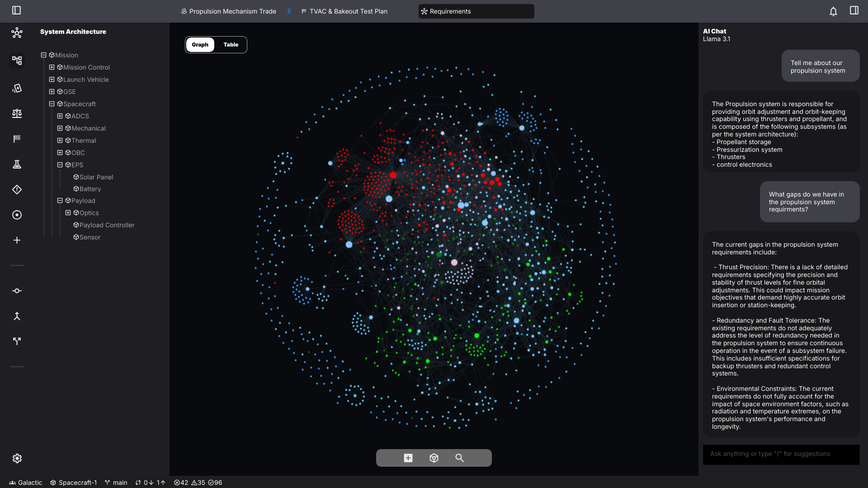Switch to the Requirements tab
Screen dimensions: 868x488
pyautogui.click(x=476, y=11)
